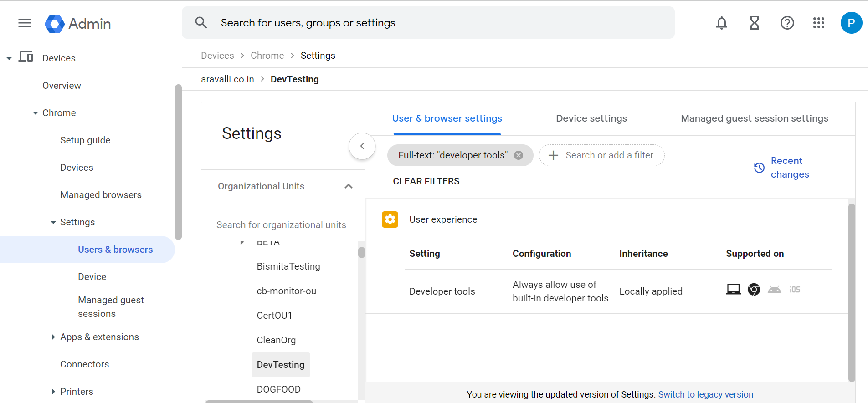
Task: Click the Chrome browser supported icon
Action: 754,289
